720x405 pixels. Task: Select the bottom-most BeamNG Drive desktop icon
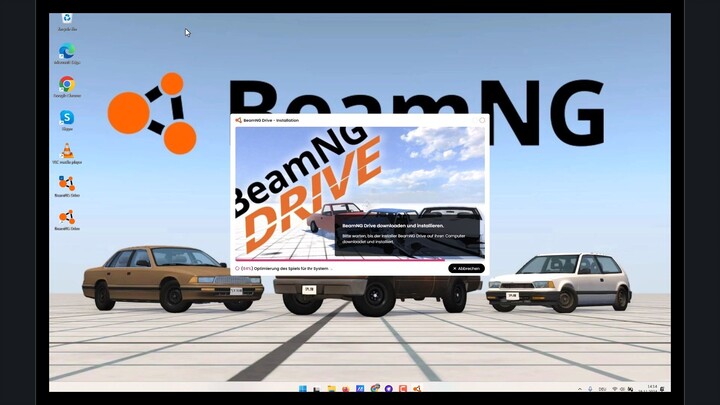click(x=67, y=220)
